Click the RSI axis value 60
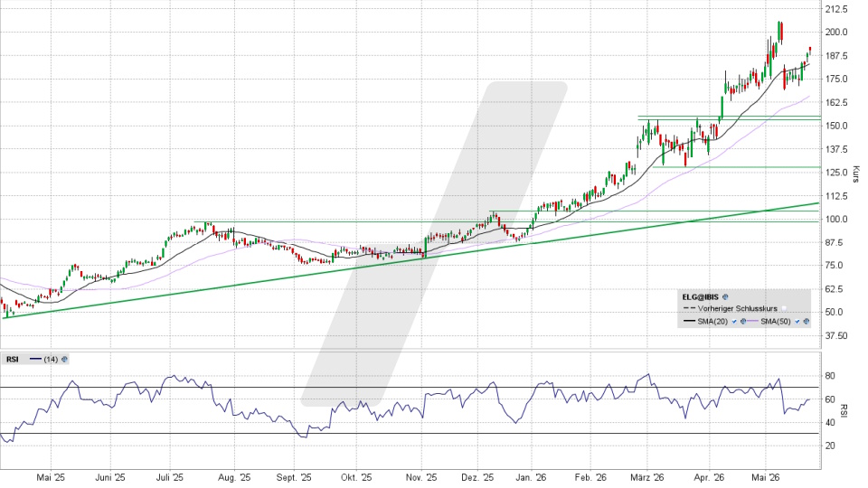The height and width of the screenshot is (488, 868). 830,399
